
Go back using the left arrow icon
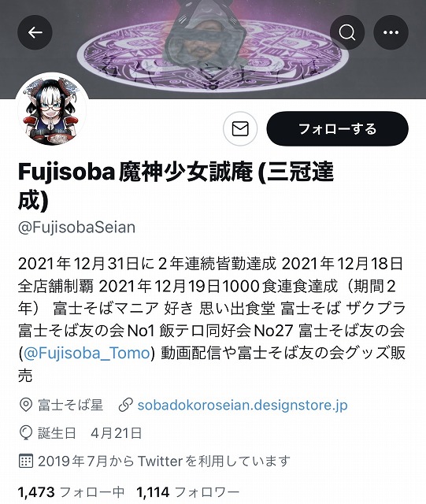tap(35, 32)
